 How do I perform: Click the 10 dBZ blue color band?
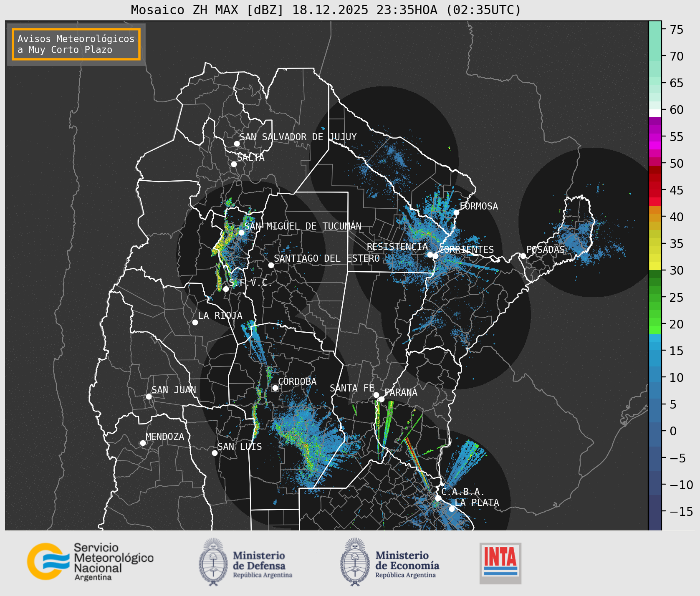pos(655,374)
